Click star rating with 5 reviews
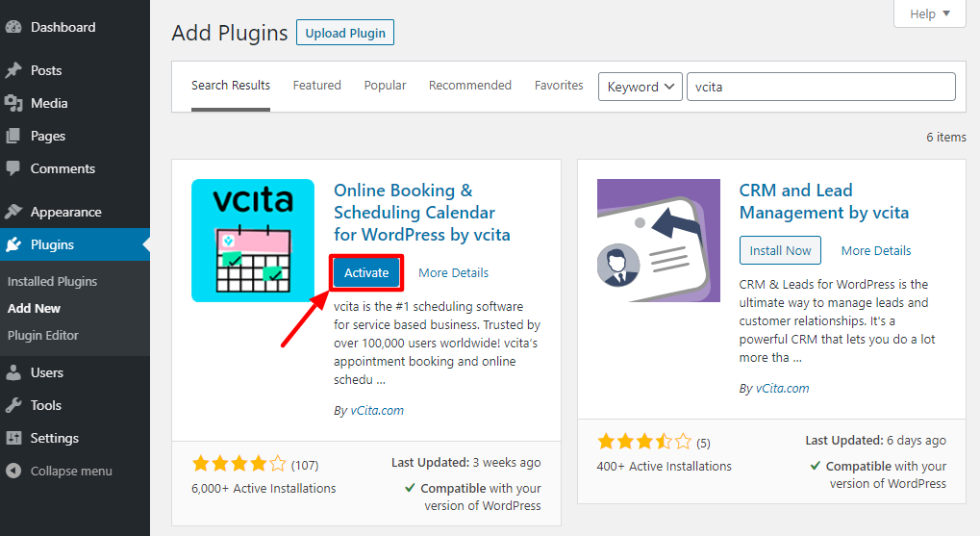980x536 pixels. pos(644,442)
